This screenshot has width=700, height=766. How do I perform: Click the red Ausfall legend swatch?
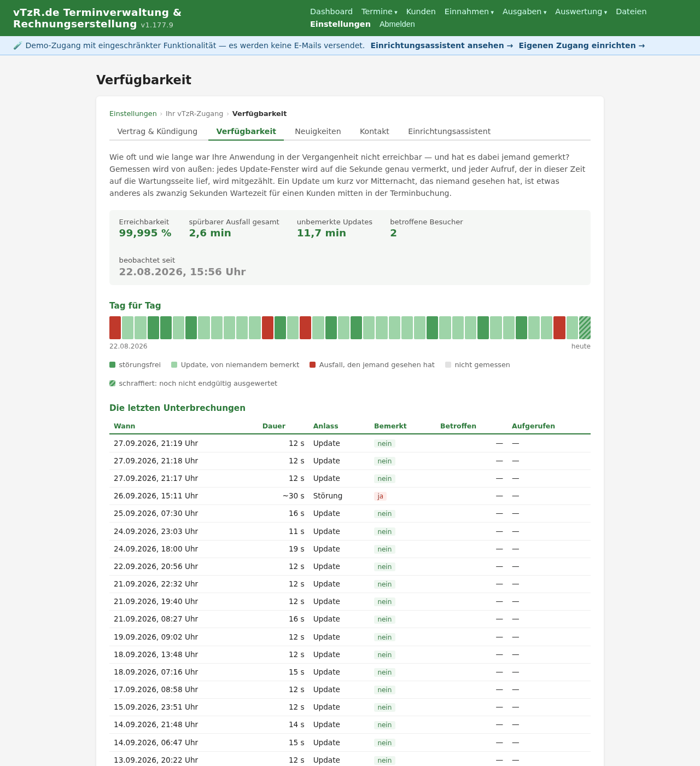(313, 365)
